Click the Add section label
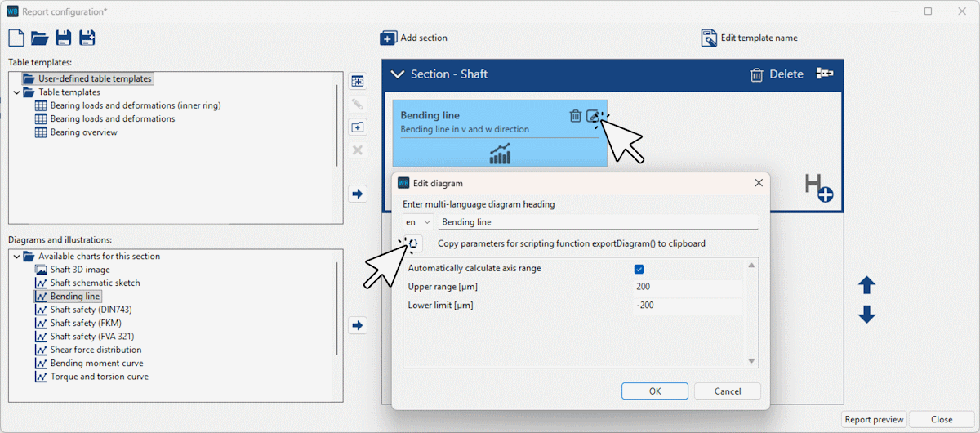This screenshot has width=980, height=433. [424, 38]
